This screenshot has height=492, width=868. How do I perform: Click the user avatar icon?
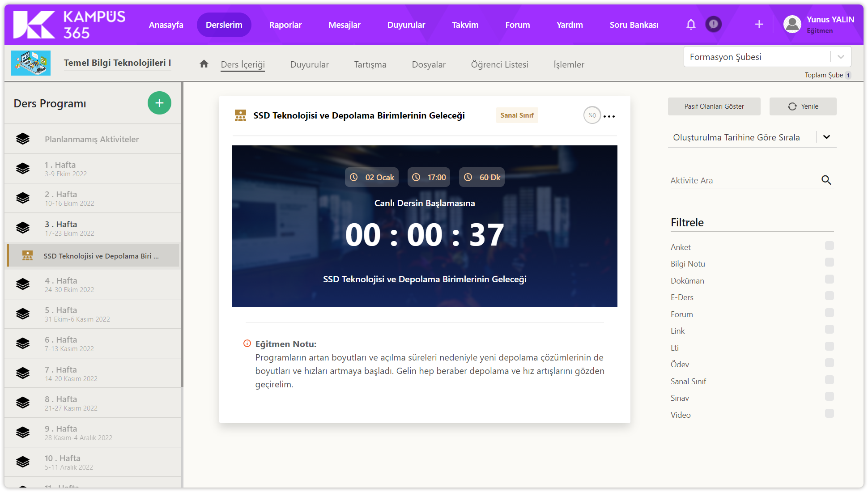(792, 25)
